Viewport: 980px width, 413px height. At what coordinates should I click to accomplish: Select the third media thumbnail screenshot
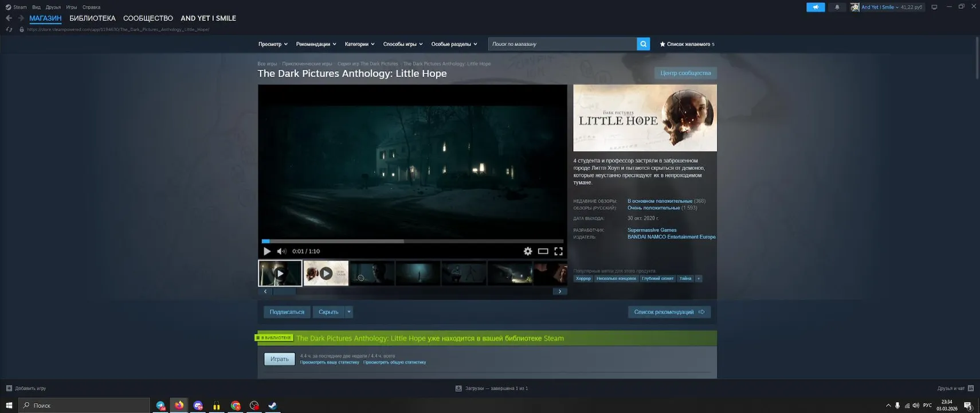(372, 273)
